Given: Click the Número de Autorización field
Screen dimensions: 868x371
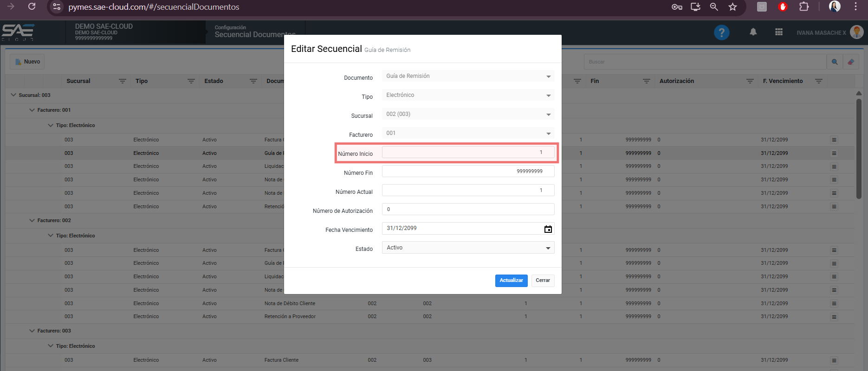Looking at the screenshot, I should pyautogui.click(x=468, y=210).
